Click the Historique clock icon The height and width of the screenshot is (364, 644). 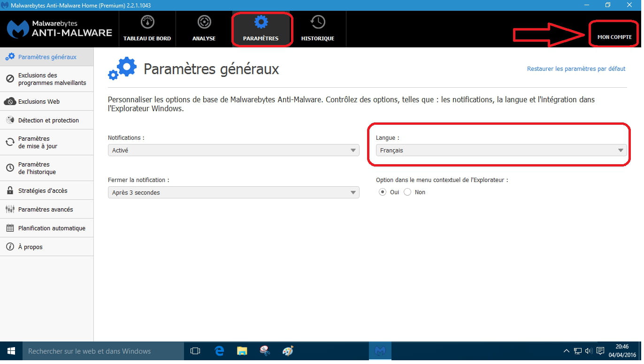(319, 23)
